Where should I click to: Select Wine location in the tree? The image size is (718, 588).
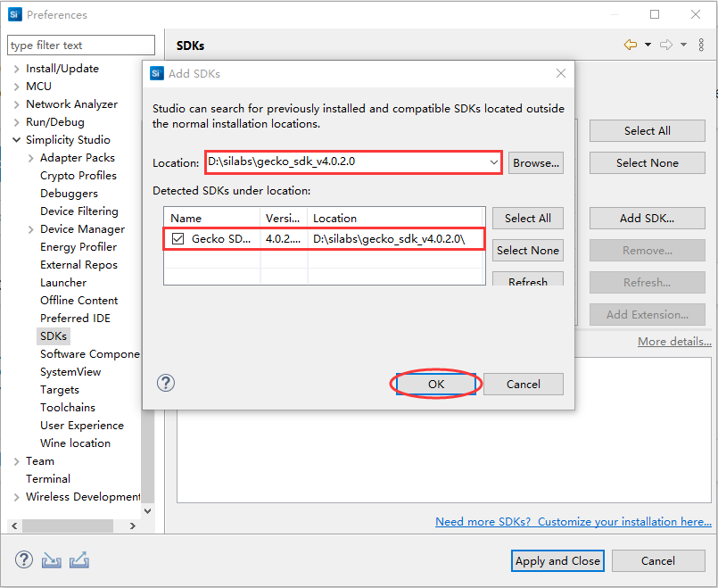tap(75, 443)
